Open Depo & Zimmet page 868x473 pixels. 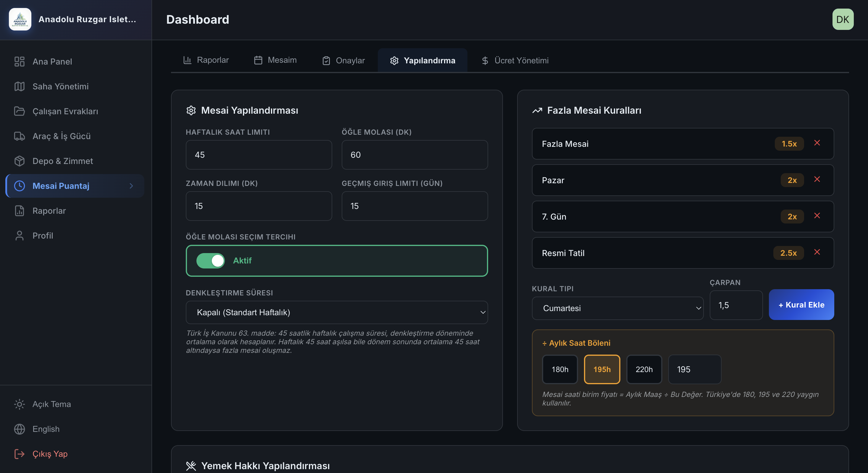coord(75,161)
